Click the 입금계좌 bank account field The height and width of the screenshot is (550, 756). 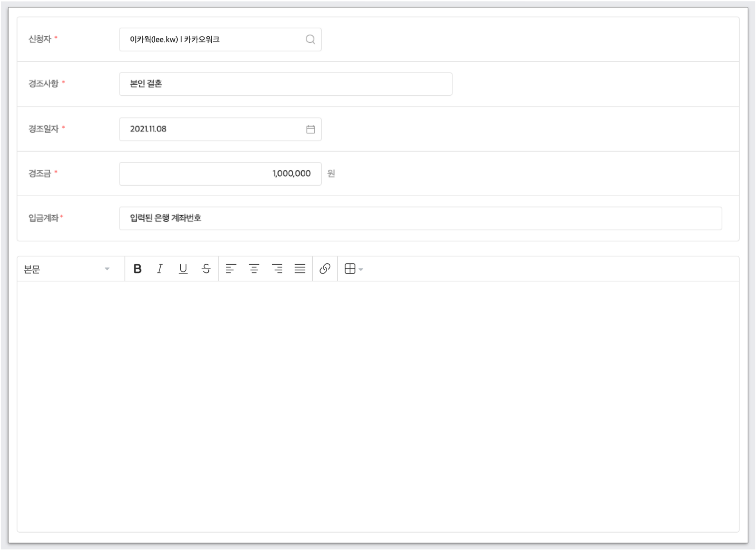[420, 218]
